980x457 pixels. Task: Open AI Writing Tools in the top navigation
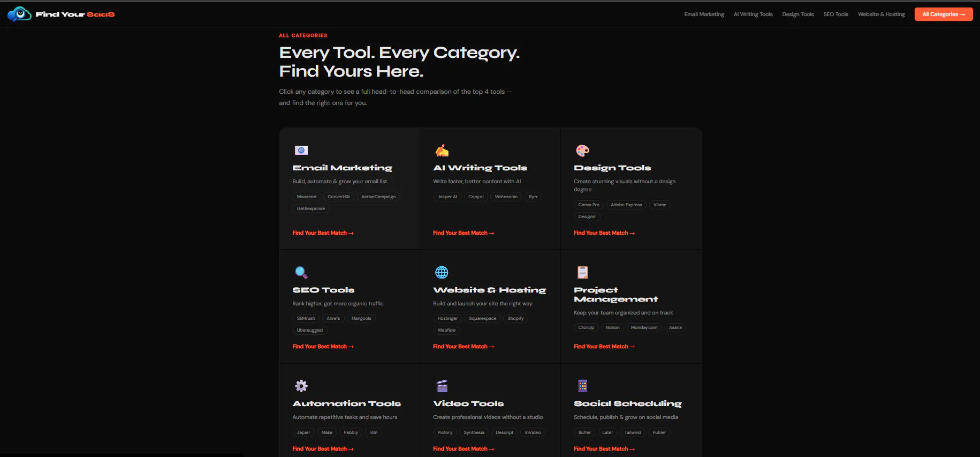753,14
